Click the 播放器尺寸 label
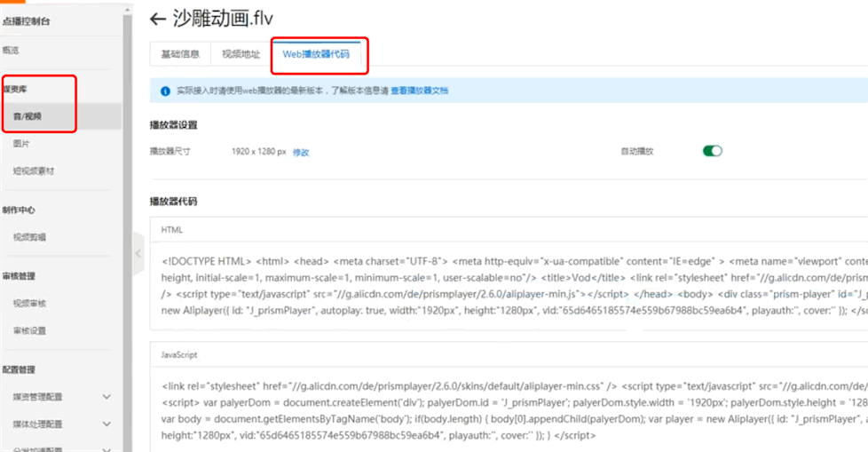Screen dimensions: 868x452 point(170,151)
